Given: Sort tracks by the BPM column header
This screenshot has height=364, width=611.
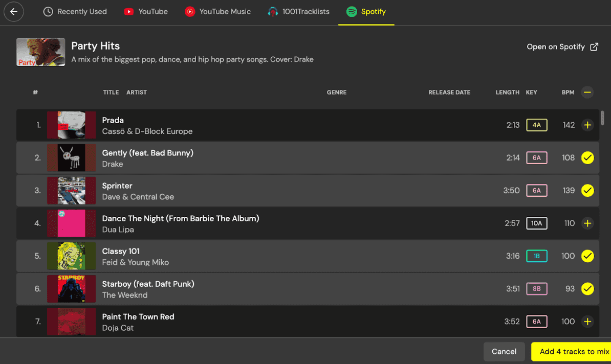Looking at the screenshot, I should point(568,93).
